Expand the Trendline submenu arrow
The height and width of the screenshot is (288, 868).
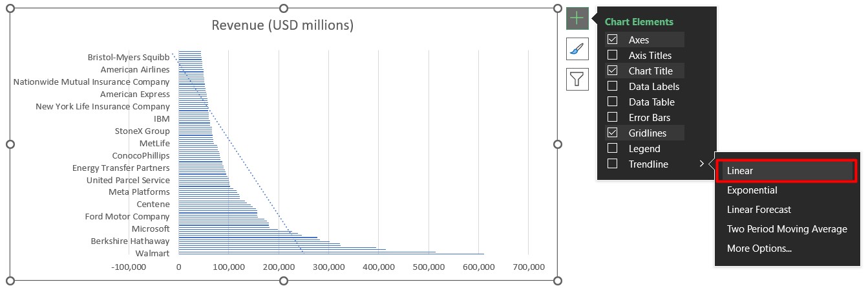click(x=702, y=164)
